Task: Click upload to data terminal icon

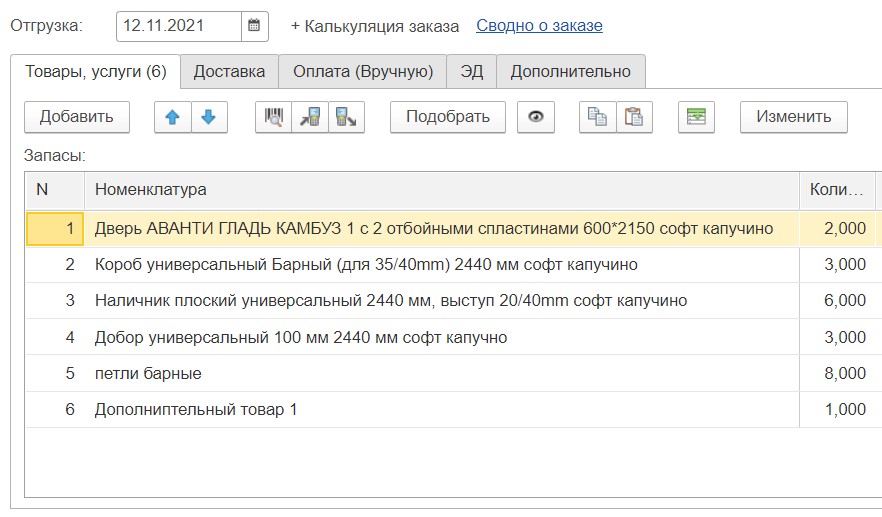Action: (346, 117)
